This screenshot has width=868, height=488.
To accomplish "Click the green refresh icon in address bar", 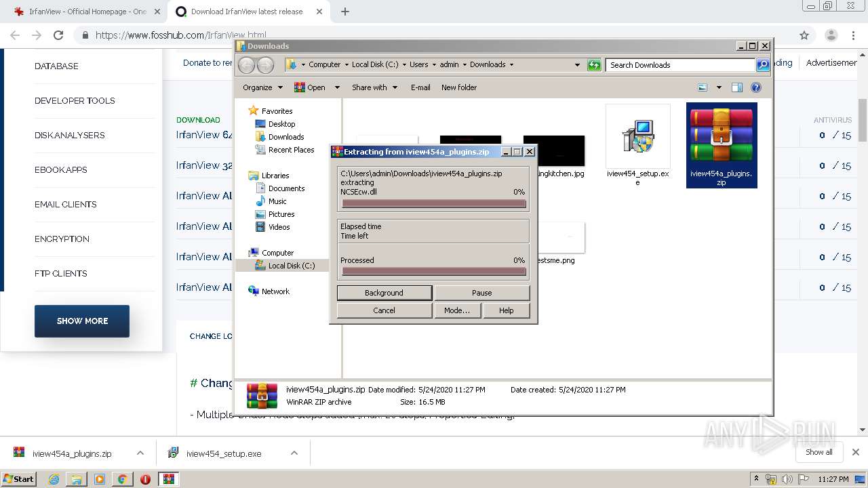I will click(x=594, y=65).
